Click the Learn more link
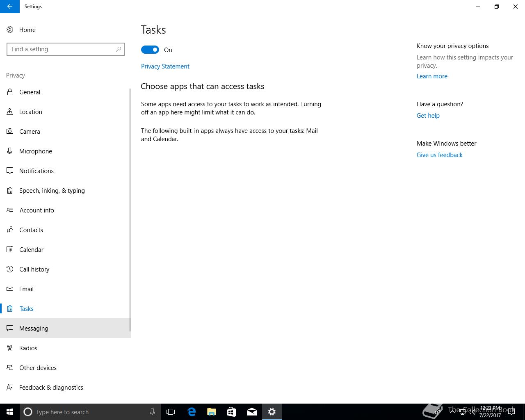 [x=432, y=76]
